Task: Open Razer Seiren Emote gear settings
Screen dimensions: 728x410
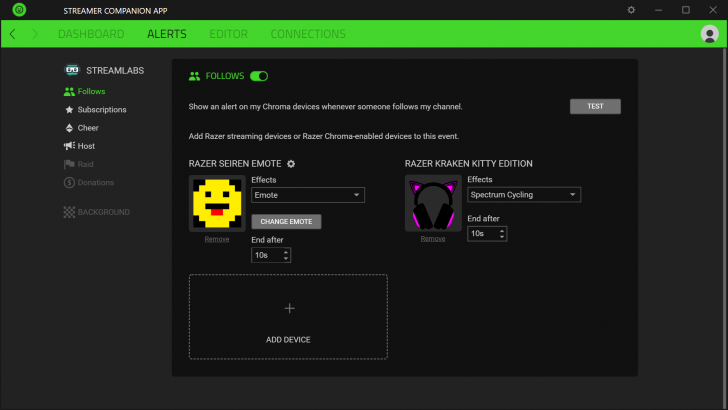Action: [291, 164]
